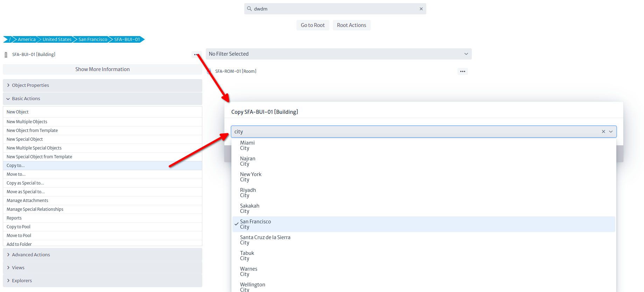Click the search magnifier icon
The height and width of the screenshot is (292, 644).
point(249,9)
